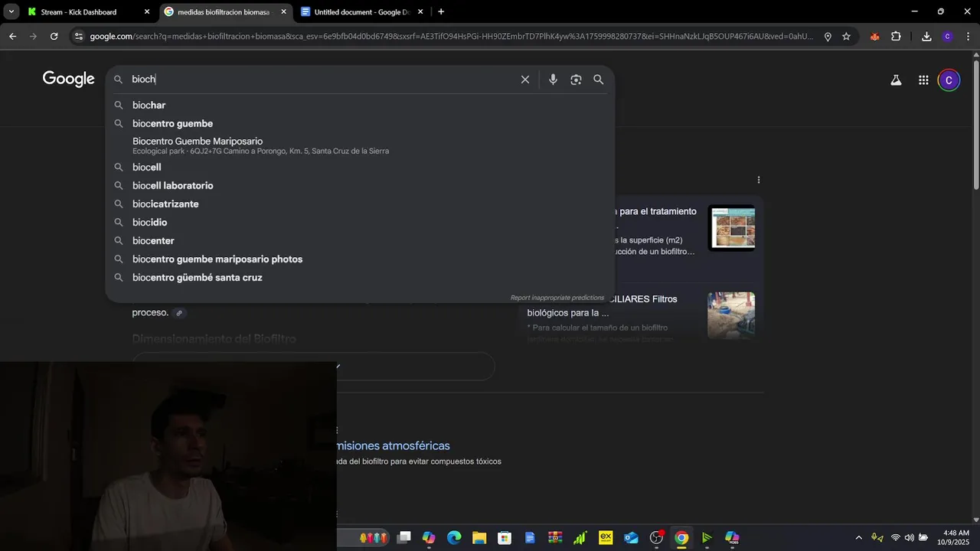Click the orange extension icon in toolbar
The width and height of the screenshot is (980, 551).
point(874,36)
